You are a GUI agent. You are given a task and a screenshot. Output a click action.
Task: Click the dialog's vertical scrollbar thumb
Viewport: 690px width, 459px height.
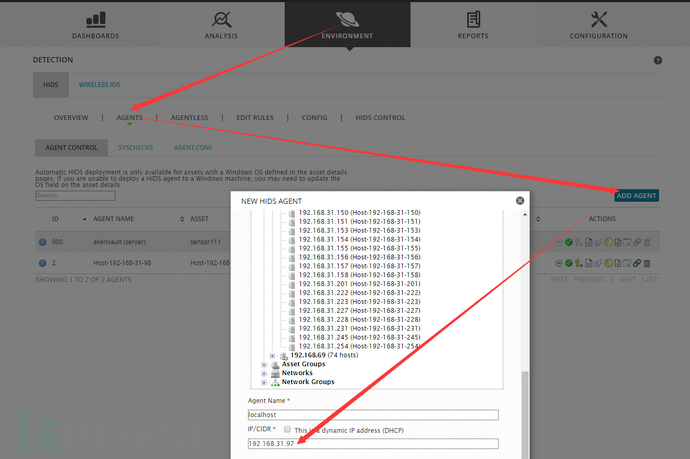pyautogui.click(x=525, y=415)
